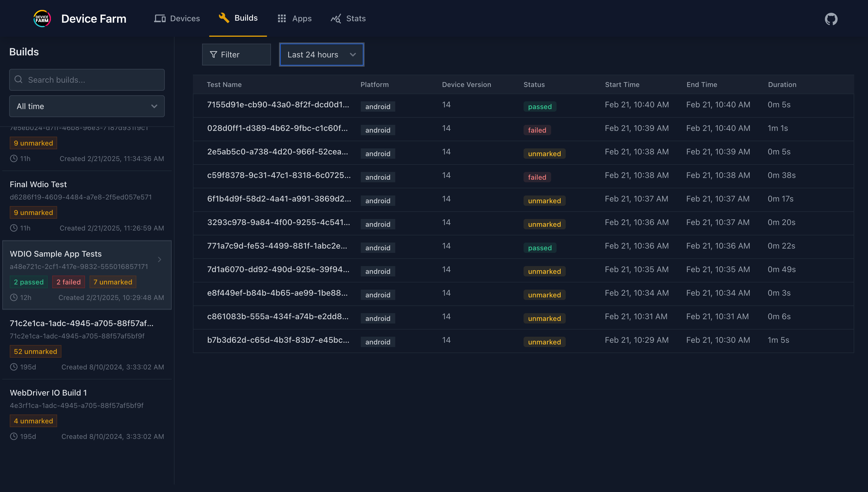Open the All time dropdown

point(87,106)
